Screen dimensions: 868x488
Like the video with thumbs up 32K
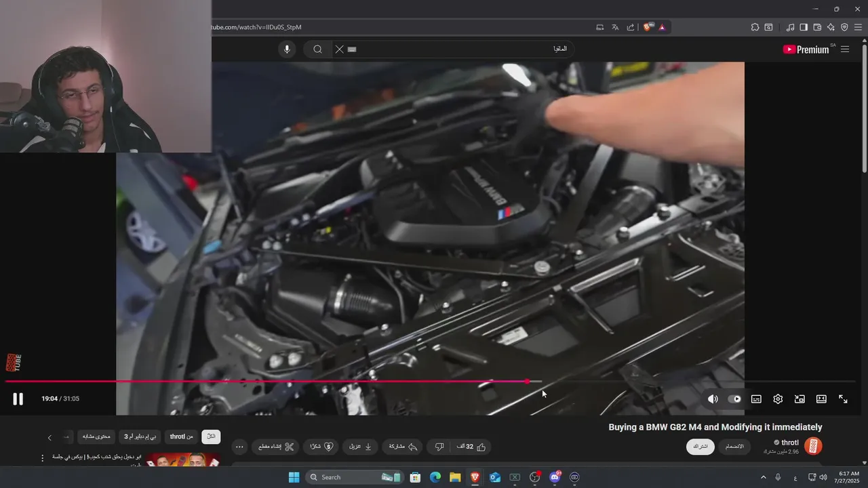[471, 447]
